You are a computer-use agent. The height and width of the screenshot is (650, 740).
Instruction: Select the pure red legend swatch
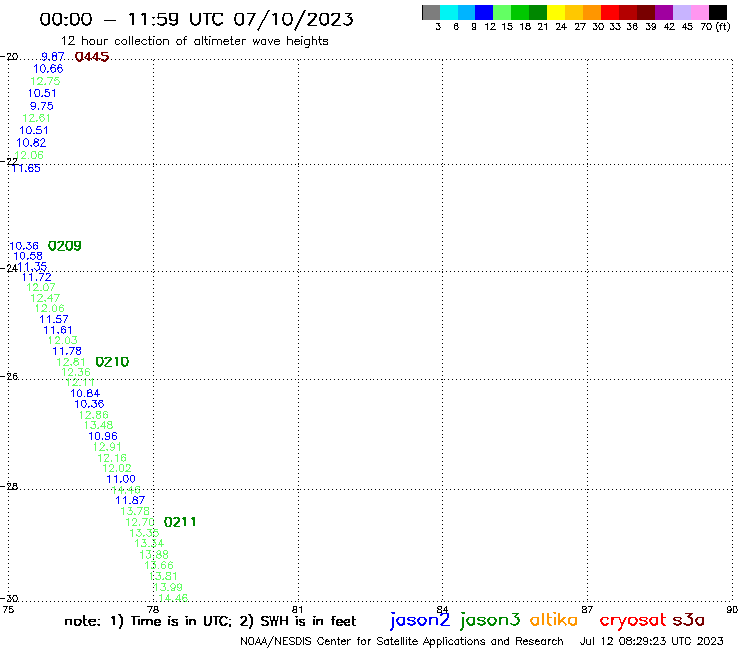tap(609, 12)
